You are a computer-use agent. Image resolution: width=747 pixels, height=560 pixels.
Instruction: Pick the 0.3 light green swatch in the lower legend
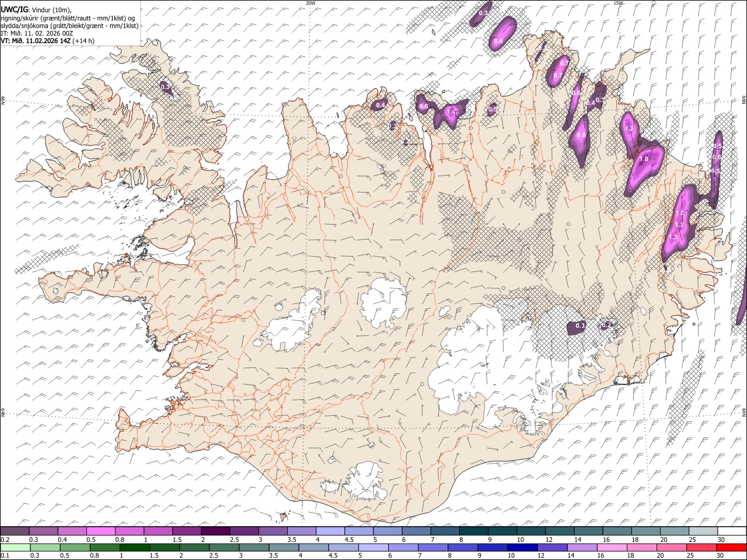click(45, 547)
